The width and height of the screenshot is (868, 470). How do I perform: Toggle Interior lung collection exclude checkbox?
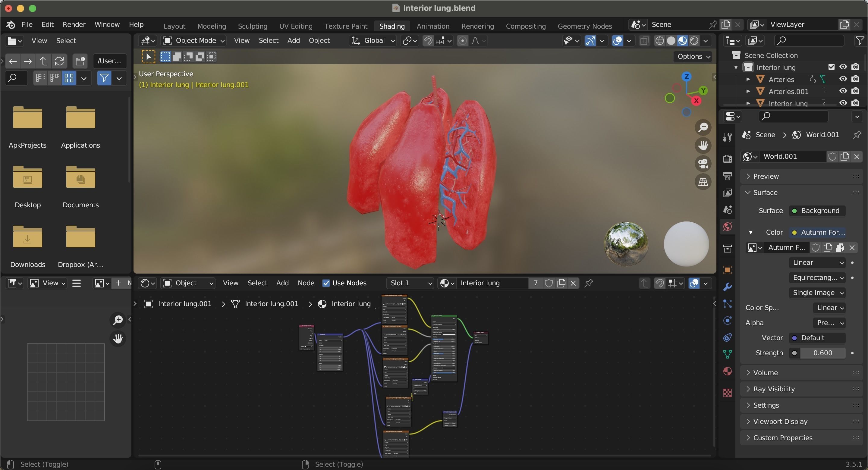(831, 67)
